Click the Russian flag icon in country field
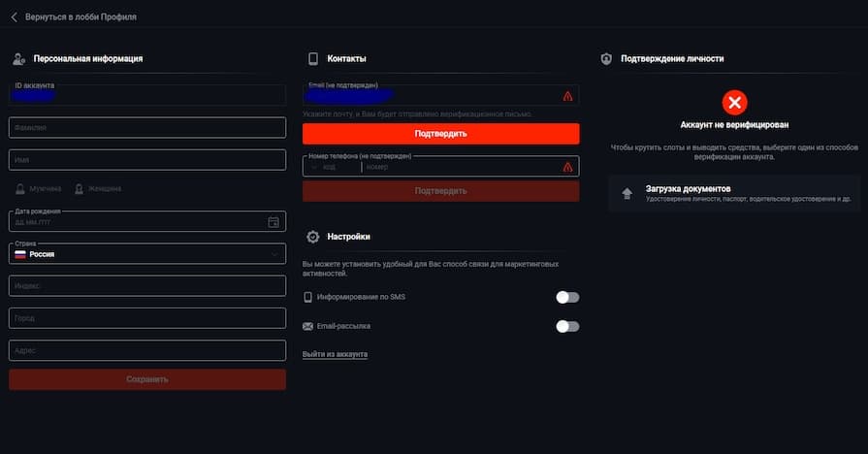Screen dimensions: 868x454 [19, 254]
